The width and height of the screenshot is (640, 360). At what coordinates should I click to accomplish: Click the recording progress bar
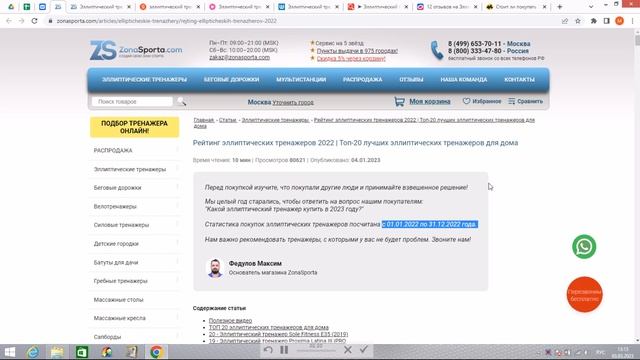pos(316,351)
